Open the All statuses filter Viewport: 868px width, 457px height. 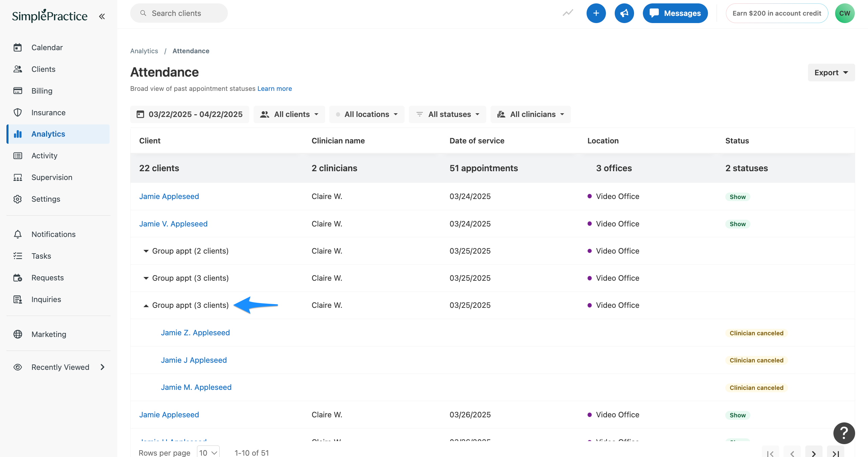coord(447,114)
